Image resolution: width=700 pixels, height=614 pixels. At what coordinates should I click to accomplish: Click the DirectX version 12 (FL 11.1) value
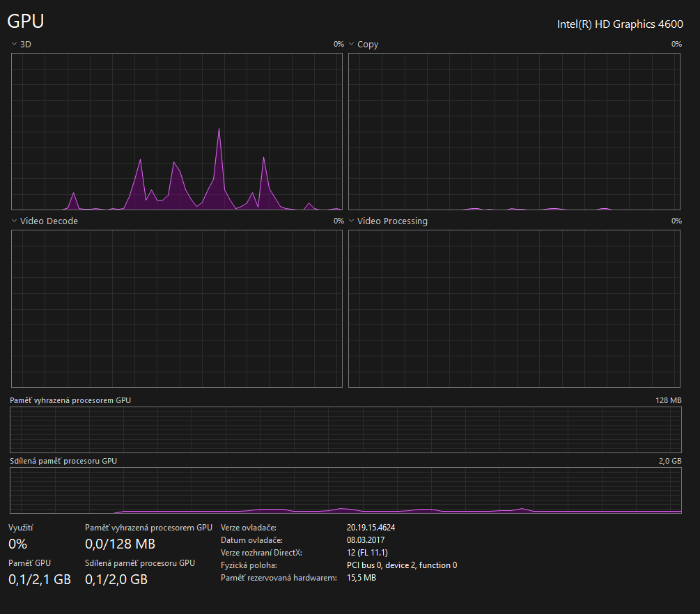click(367, 553)
